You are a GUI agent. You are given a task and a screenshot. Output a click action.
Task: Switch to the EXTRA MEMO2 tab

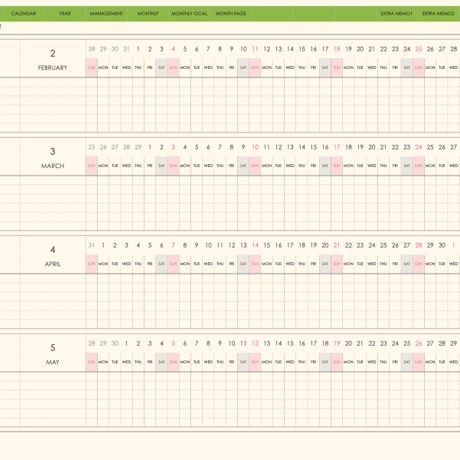tap(438, 14)
